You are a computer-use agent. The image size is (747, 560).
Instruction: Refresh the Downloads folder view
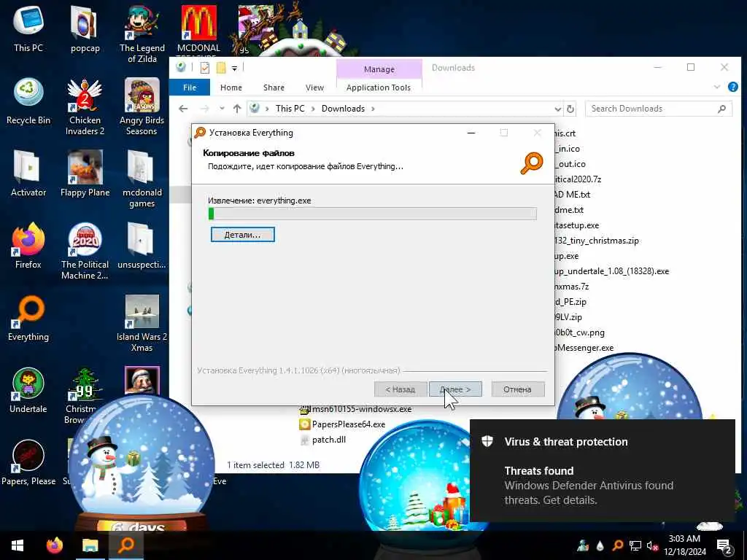(x=570, y=109)
